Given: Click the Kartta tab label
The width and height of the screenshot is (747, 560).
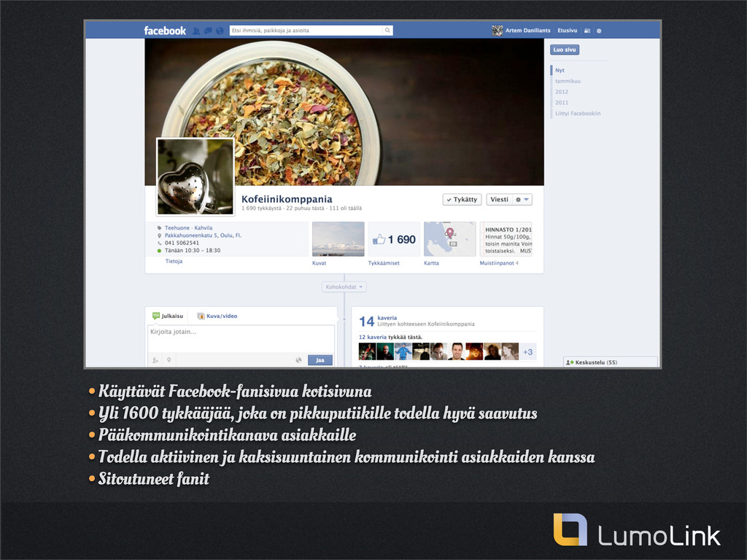Looking at the screenshot, I should [431, 263].
